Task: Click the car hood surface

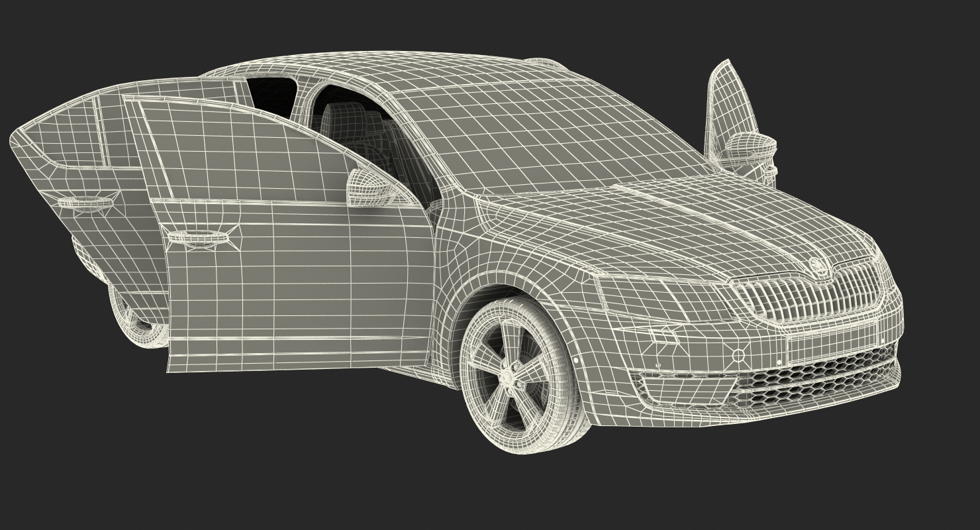Action: pyautogui.click(x=675, y=225)
